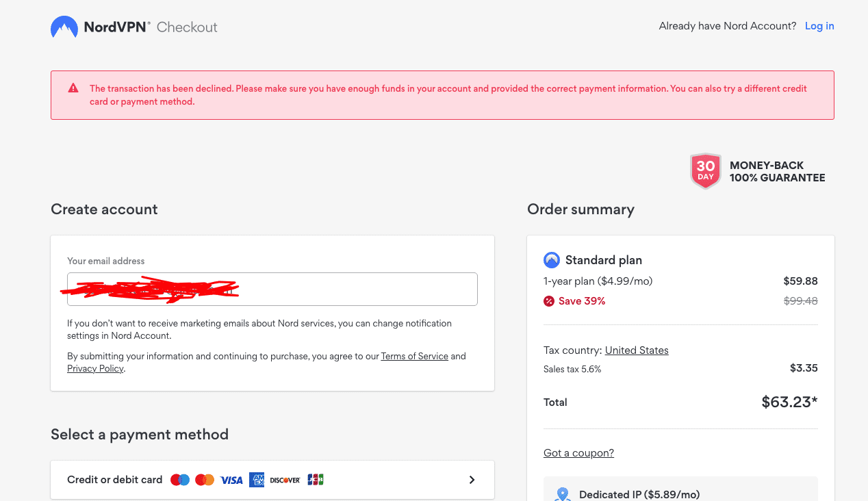
Task: Click the Standard plan blue icon
Action: pyautogui.click(x=551, y=260)
